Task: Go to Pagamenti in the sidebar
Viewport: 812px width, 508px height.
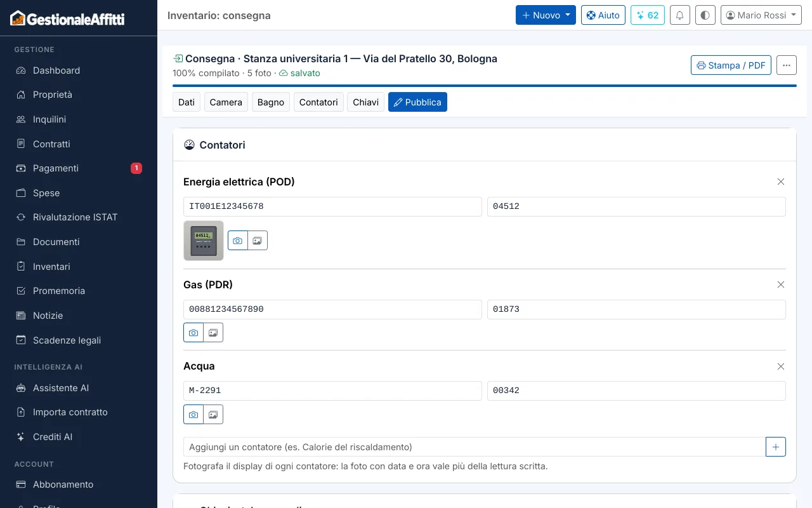Action: [79, 168]
